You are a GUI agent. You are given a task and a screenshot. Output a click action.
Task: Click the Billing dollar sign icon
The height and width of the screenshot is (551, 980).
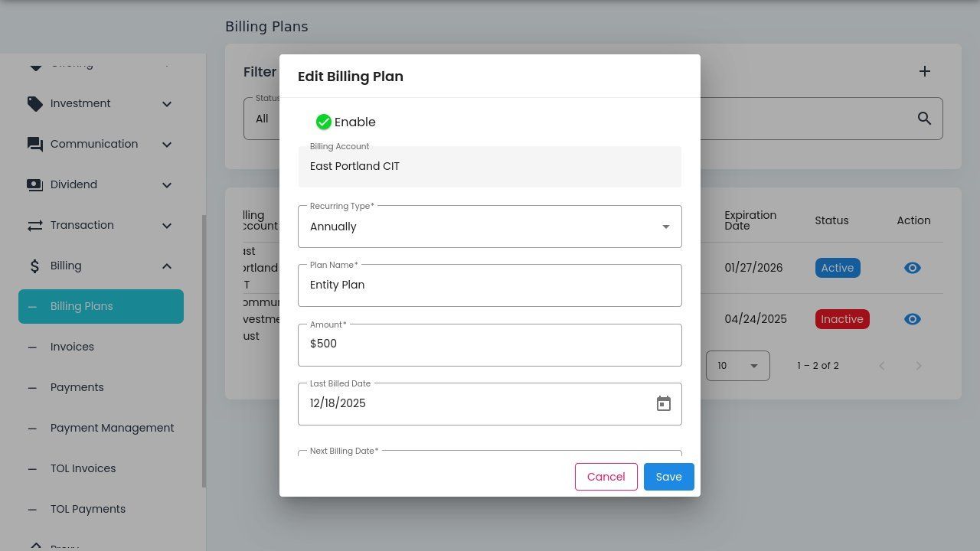(x=34, y=266)
